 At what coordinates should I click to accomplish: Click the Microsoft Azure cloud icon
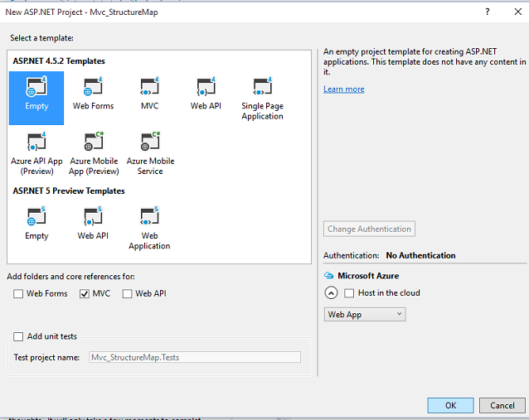(x=328, y=275)
